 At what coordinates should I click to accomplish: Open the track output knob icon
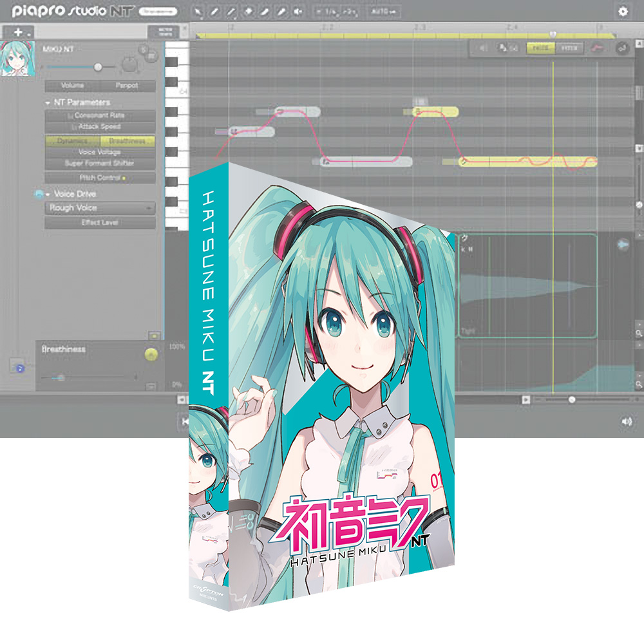(x=130, y=64)
